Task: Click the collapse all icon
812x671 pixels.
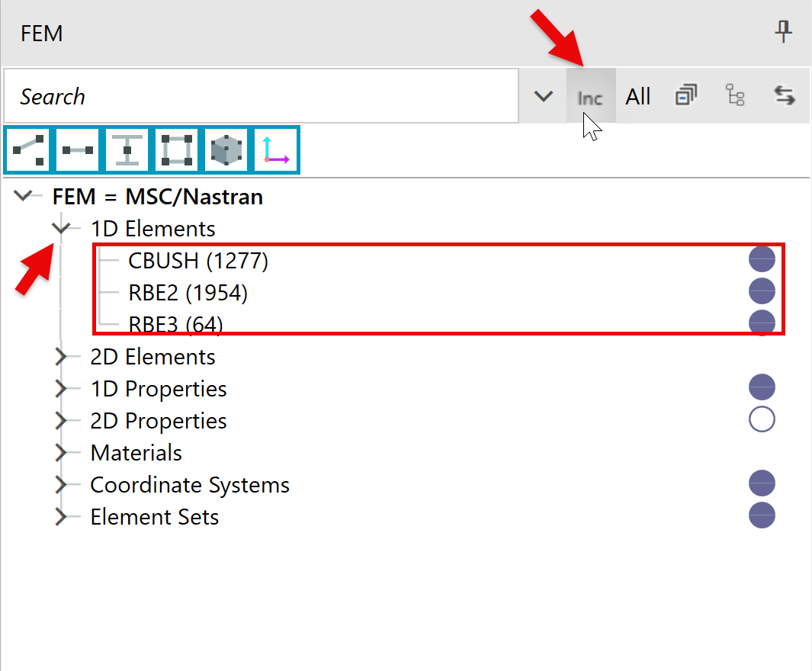Action: tap(686, 95)
